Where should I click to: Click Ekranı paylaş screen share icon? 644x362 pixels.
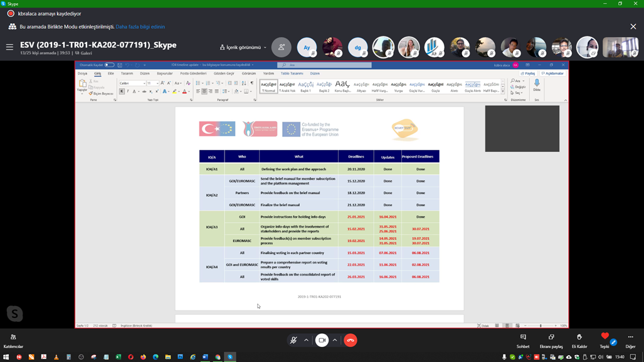(551, 341)
